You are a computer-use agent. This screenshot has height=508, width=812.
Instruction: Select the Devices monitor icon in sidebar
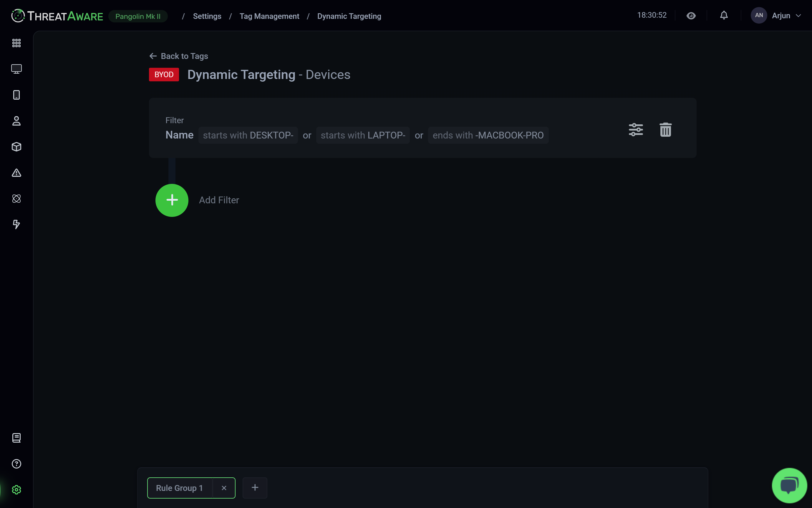16,69
